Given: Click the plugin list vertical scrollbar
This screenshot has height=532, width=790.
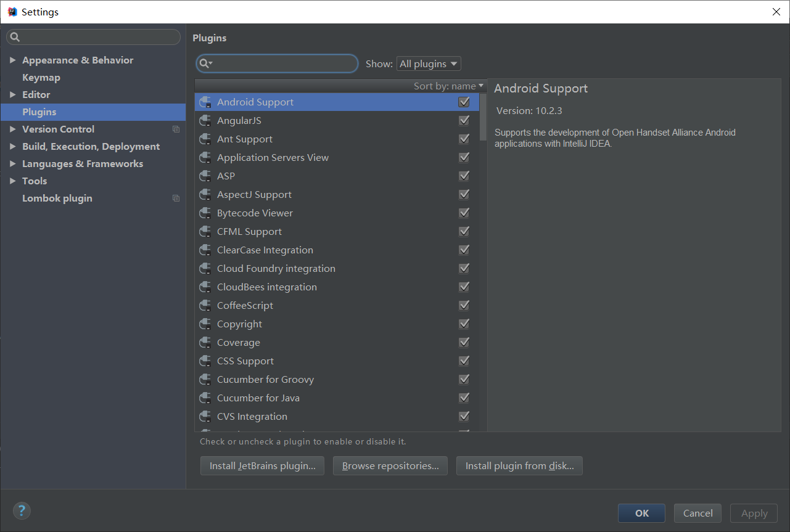Looking at the screenshot, I should [x=483, y=117].
